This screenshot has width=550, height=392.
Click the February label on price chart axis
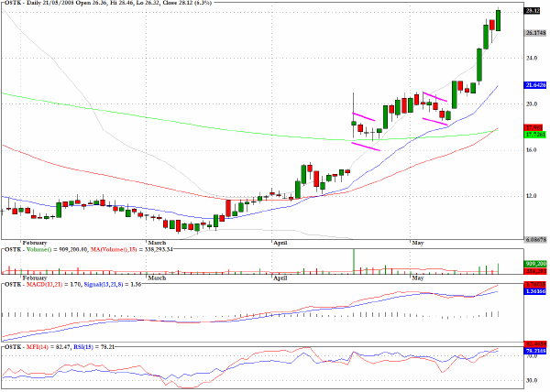(x=34, y=243)
